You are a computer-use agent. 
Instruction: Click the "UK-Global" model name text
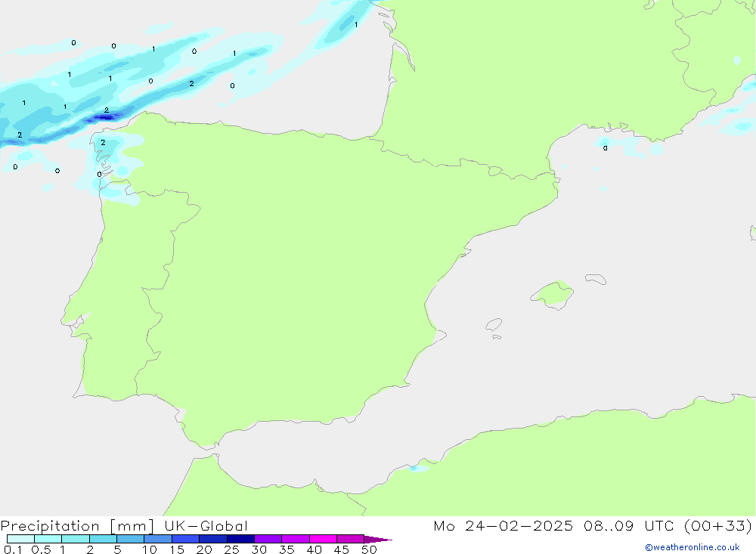coord(206,525)
